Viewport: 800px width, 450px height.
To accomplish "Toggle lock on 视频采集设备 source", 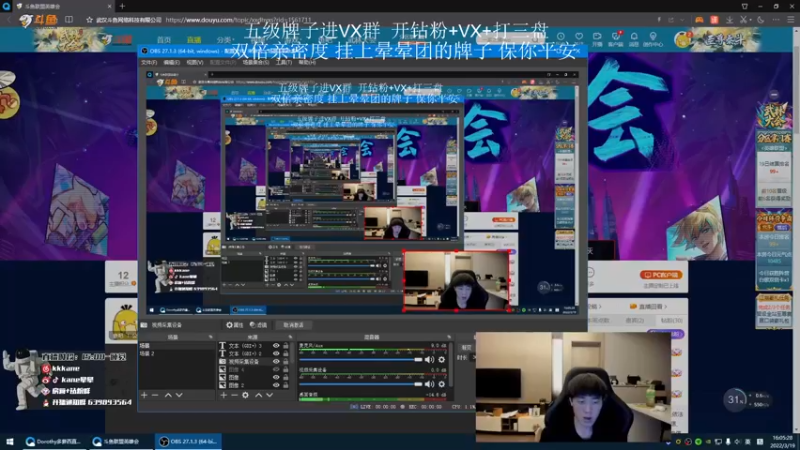I will point(286,361).
